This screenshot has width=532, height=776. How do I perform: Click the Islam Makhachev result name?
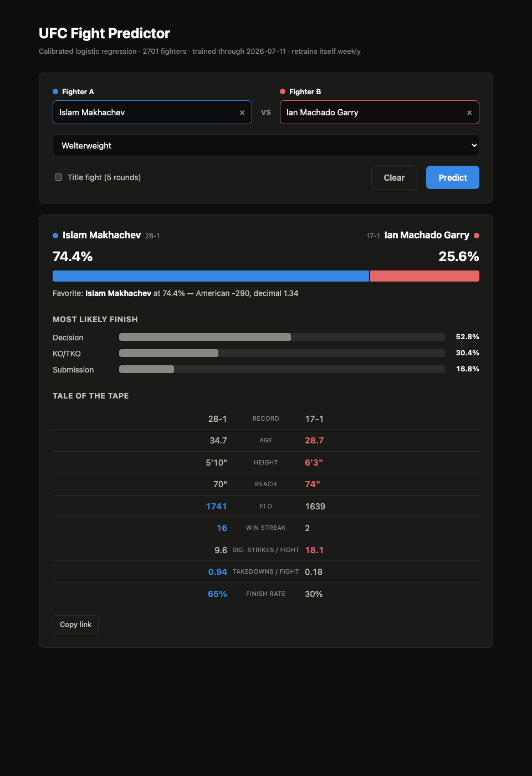pos(101,235)
